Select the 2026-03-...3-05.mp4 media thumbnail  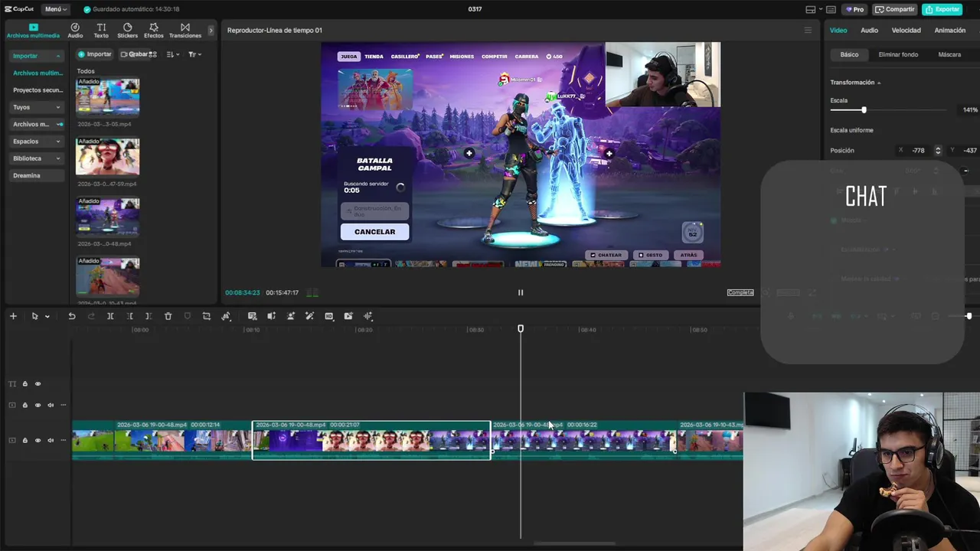tap(108, 97)
